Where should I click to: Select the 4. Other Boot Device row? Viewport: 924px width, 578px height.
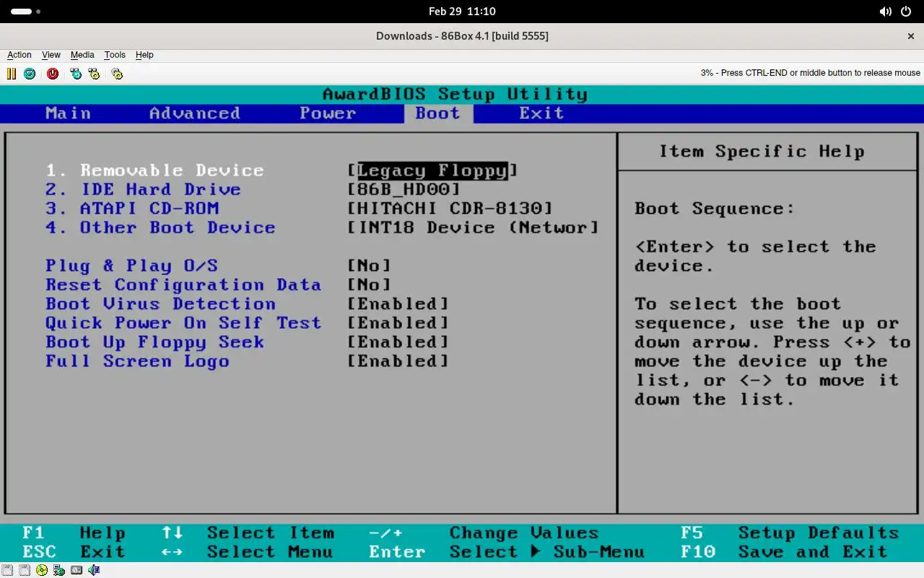160,228
